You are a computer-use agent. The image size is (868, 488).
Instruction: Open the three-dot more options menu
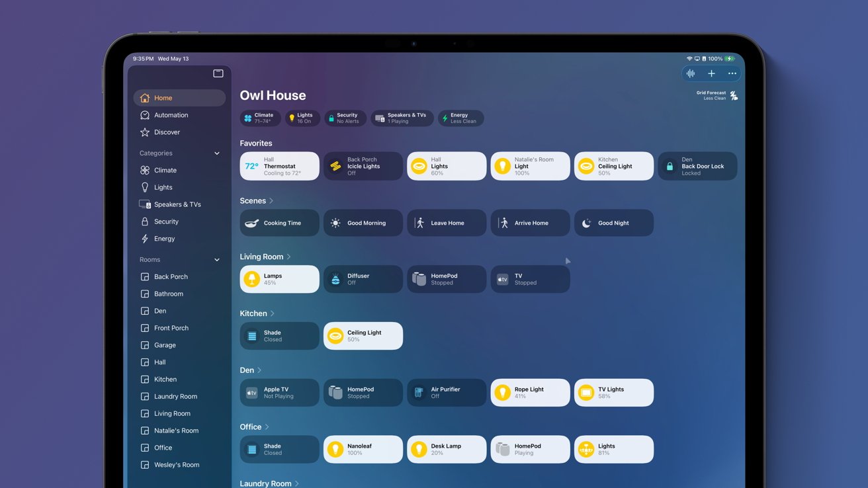click(732, 73)
